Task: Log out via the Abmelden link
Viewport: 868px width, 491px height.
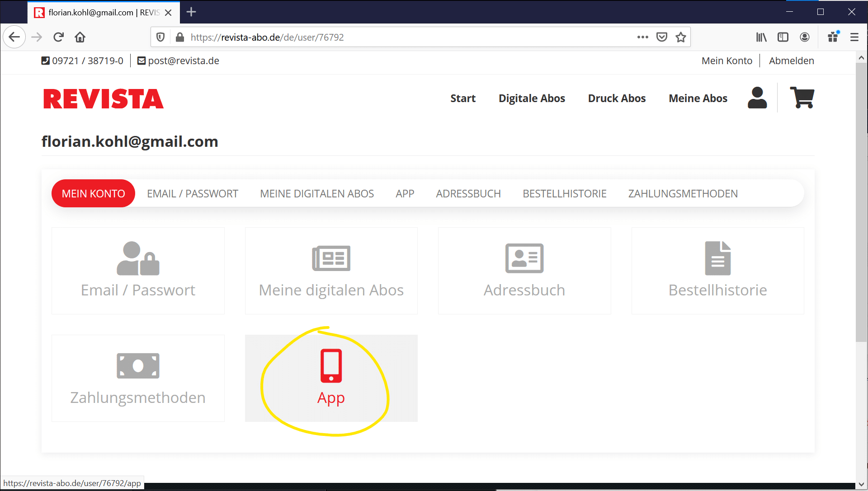Action: tap(792, 61)
